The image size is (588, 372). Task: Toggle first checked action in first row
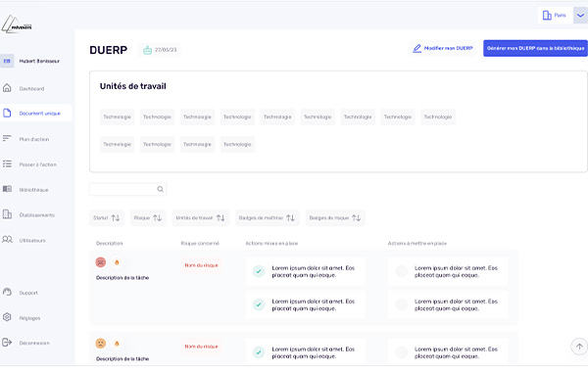tap(259, 271)
